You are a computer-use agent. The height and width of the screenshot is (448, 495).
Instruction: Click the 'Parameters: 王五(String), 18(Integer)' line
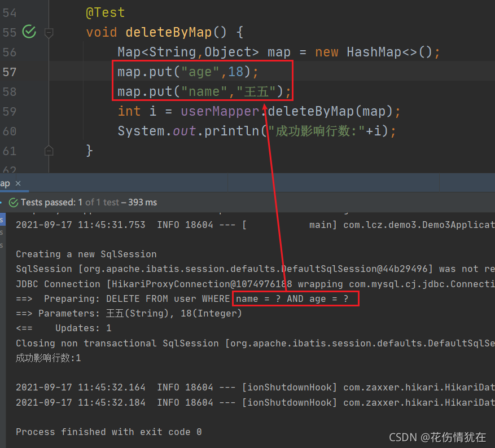pyautogui.click(x=129, y=314)
